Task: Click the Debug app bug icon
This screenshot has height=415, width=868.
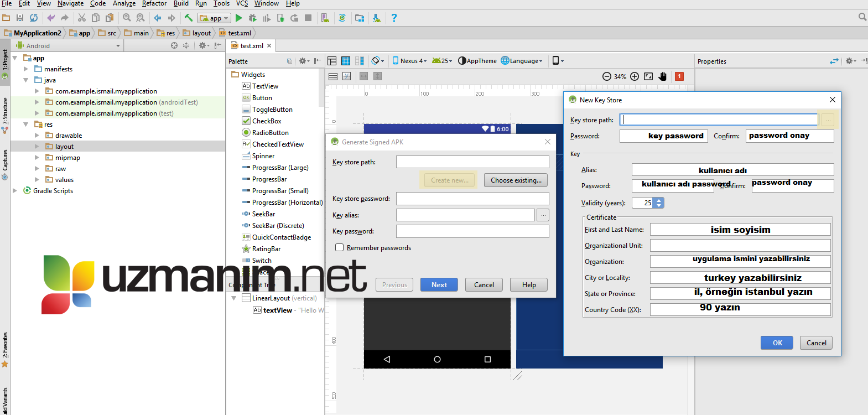Action: tap(253, 18)
